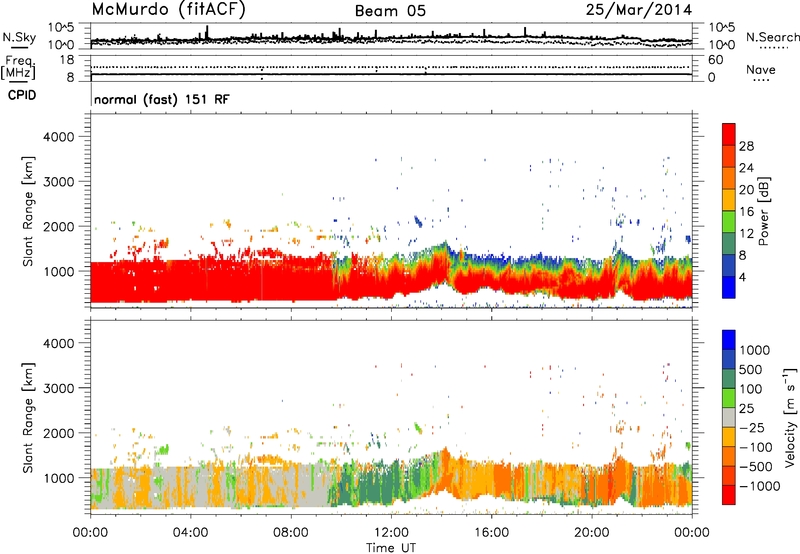800x554 pixels.
Task: Click the gray segment of the velocity colorbar
Action: click(x=729, y=418)
